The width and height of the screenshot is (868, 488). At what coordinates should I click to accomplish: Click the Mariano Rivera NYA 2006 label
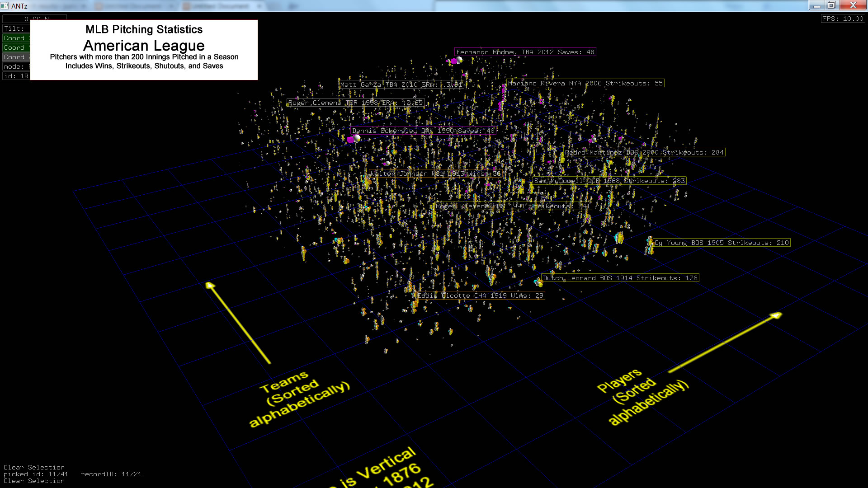click(585, 83)
